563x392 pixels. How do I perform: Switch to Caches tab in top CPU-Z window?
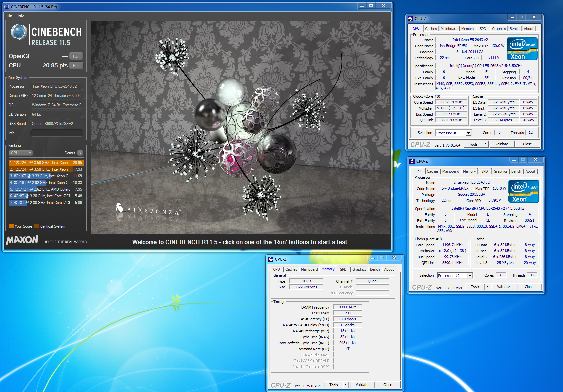(x=431, y=29)
